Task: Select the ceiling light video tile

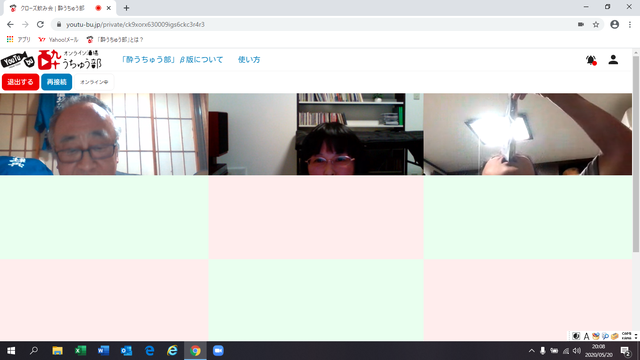Action: [x=528, y=134]
